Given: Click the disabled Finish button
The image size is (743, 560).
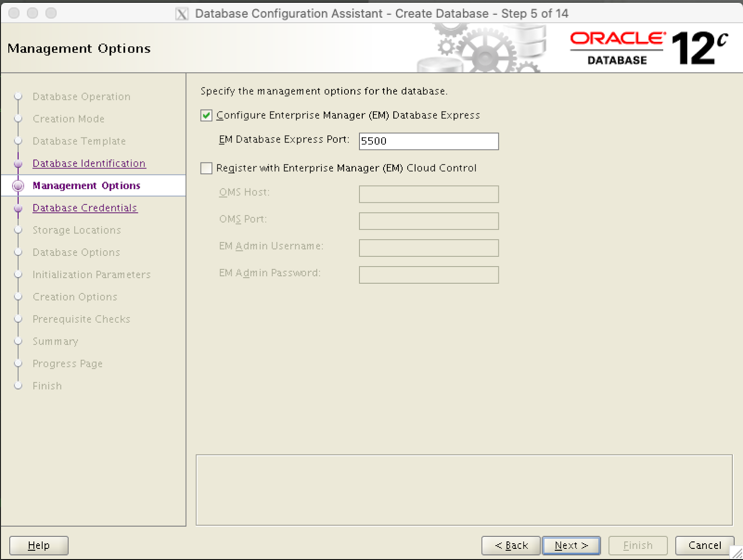Looking at the screenshot, I should (638, 545).
